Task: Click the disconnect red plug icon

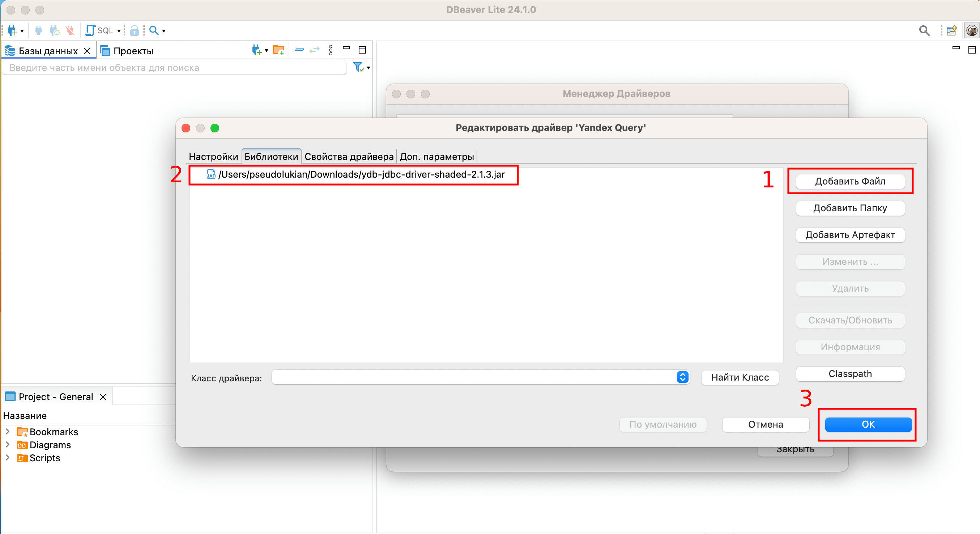Action: [70, 30]
